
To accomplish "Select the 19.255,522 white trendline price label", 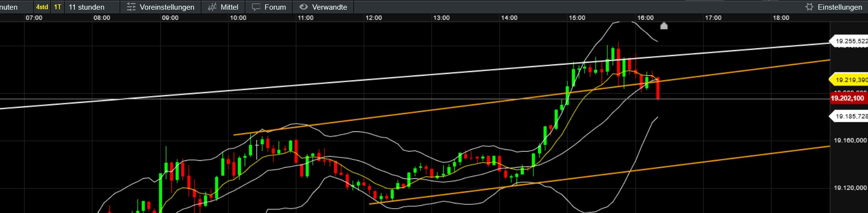I will (x=849, y=41).
